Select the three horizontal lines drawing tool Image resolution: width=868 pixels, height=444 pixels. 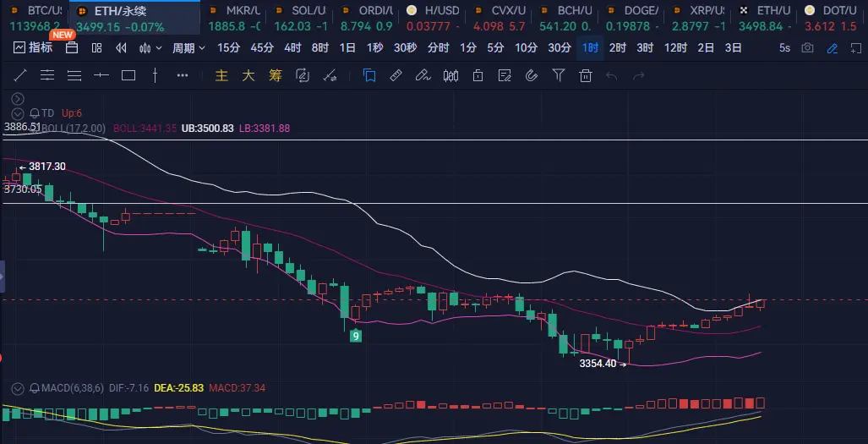(x=74, y=75)
